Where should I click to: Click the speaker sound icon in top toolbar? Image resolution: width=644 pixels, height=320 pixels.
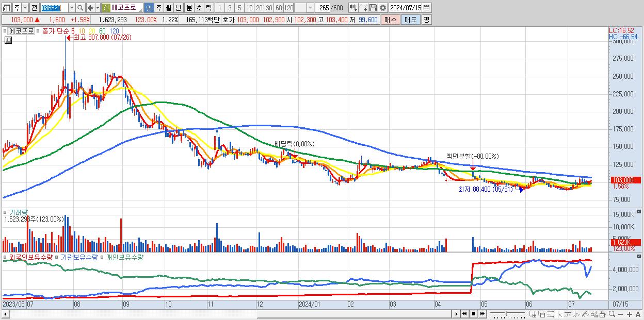(90, 8)
